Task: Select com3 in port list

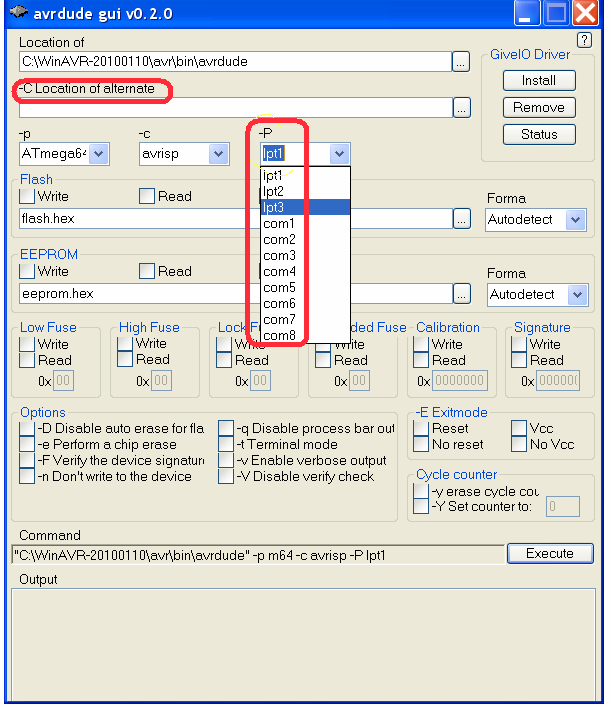Action: tap(305, 255)
